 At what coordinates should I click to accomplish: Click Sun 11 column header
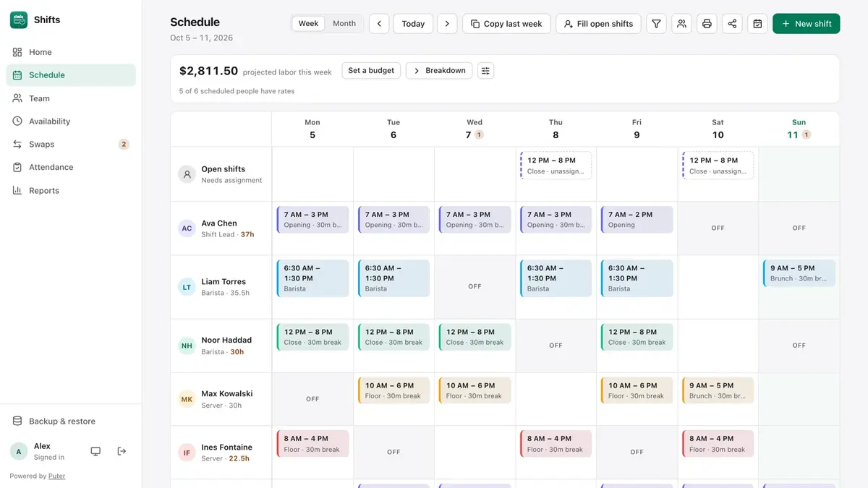click(x=799, y=129)
